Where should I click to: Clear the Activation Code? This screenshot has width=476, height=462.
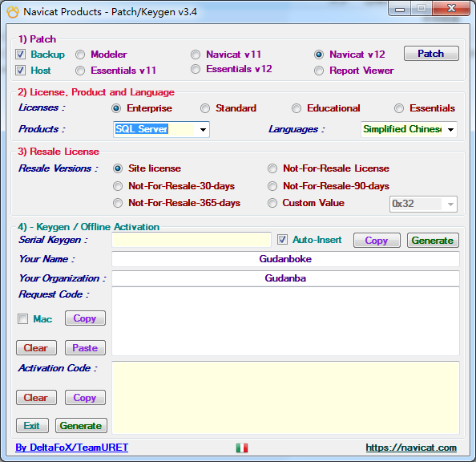36,398
